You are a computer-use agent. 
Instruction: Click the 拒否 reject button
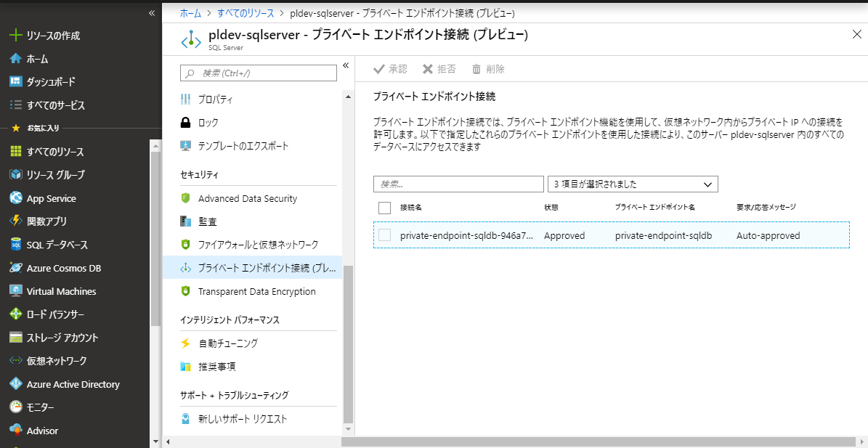(x=439, y=69)
